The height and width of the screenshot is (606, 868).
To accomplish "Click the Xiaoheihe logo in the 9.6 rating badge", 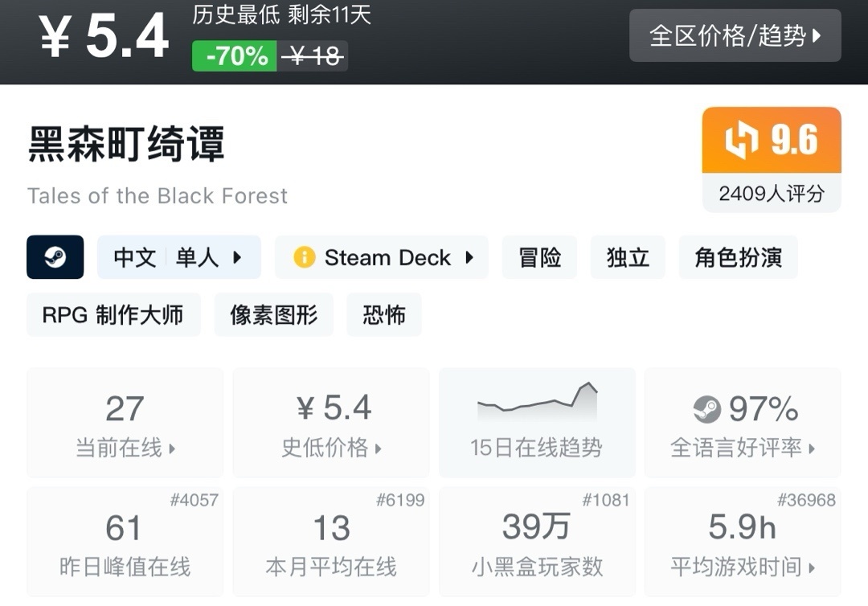I will pyautogui.click(x=741, y=141).
